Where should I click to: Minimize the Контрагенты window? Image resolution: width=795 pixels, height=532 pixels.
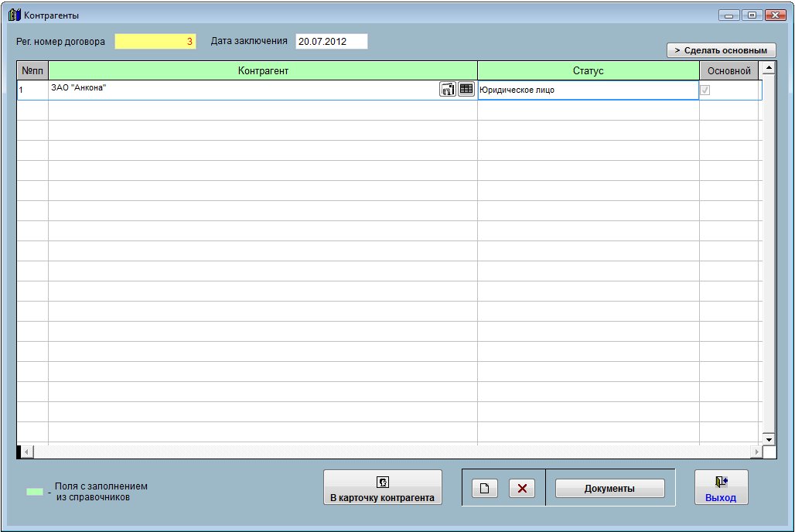(x=728, y=15)
